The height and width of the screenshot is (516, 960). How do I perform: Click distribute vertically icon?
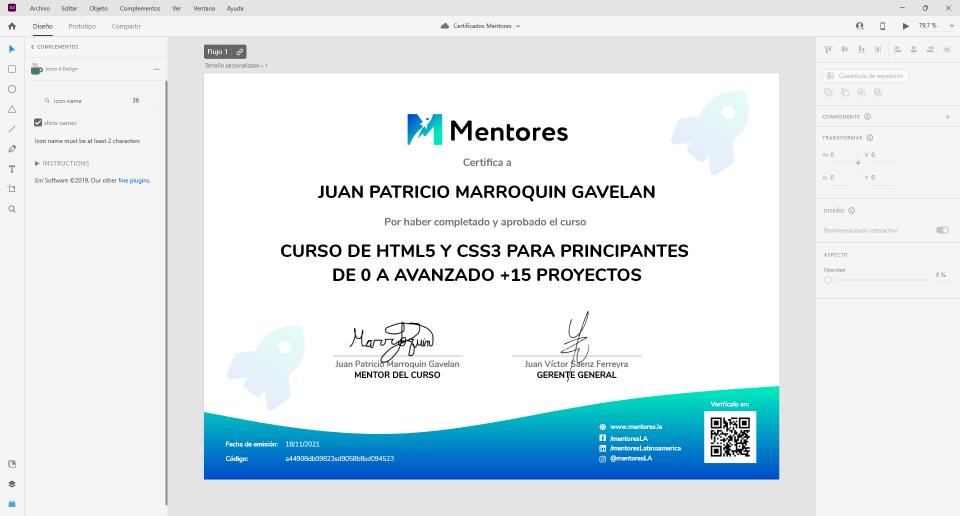[x=878, y=50]
